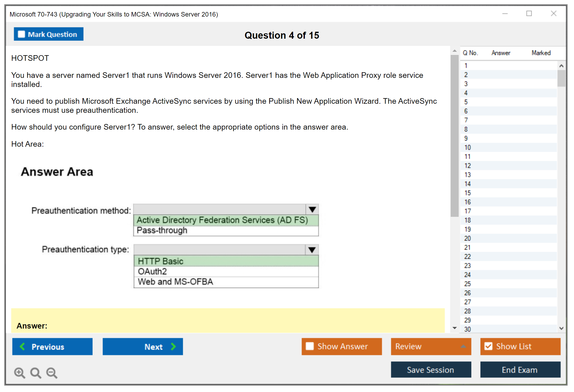Uncheck the Show List checkbox
574x392 pixels.
[x=488, y=346]
